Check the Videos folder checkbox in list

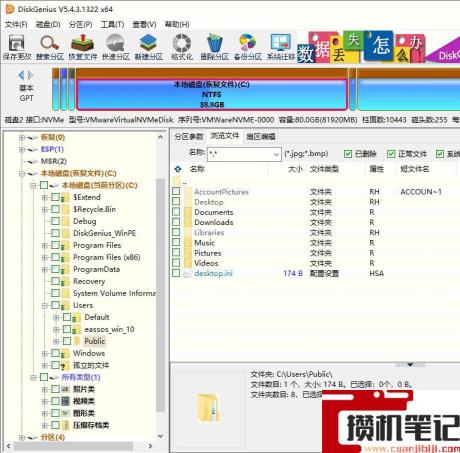pos(176,263)
